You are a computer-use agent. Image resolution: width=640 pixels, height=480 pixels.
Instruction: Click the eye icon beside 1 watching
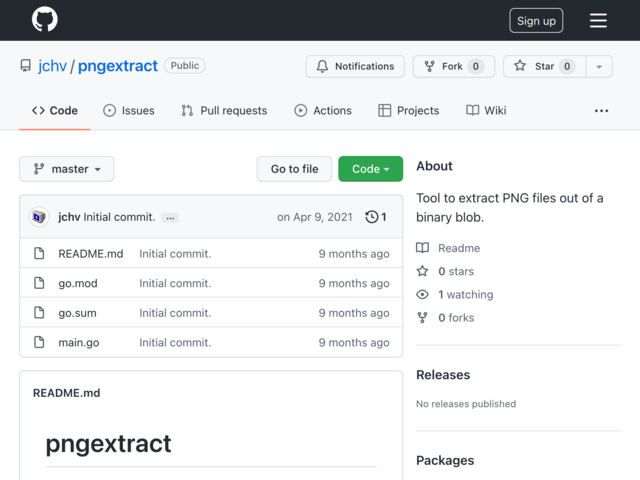point(422,294)
